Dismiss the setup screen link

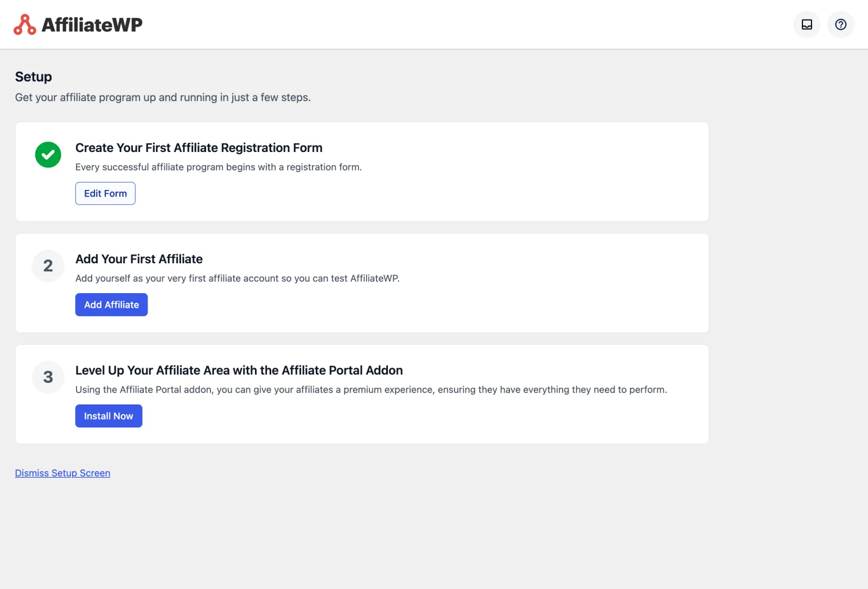tap(62, 473)
